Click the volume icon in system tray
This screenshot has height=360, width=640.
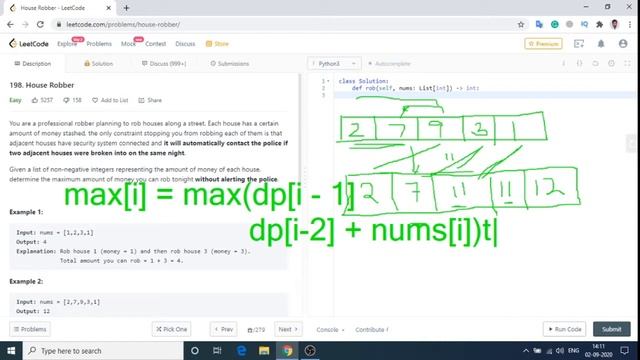coord(560,351)
